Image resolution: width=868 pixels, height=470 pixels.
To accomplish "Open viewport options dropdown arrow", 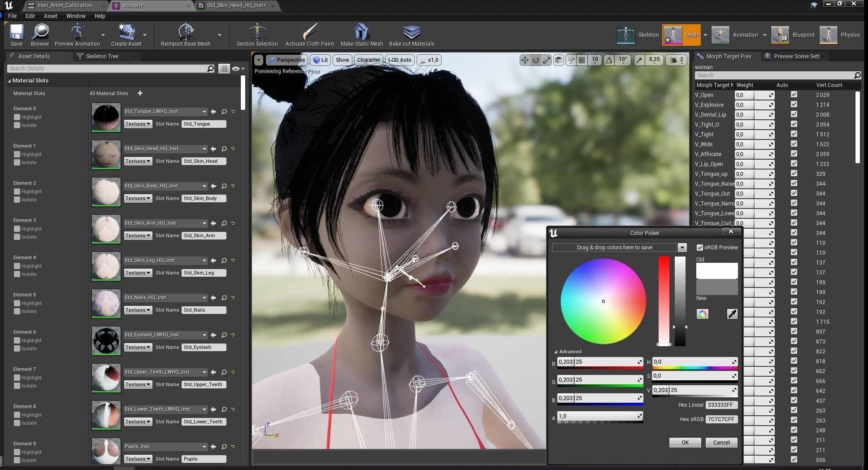I will [x=258, y=60].
